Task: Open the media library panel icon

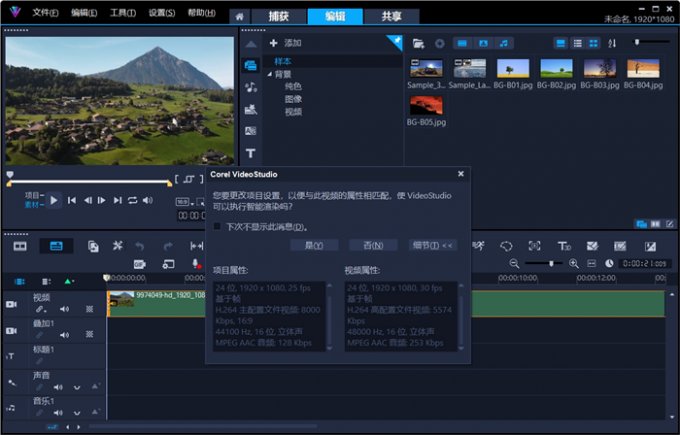Action: pyautogui.click(x=251, y=65)
